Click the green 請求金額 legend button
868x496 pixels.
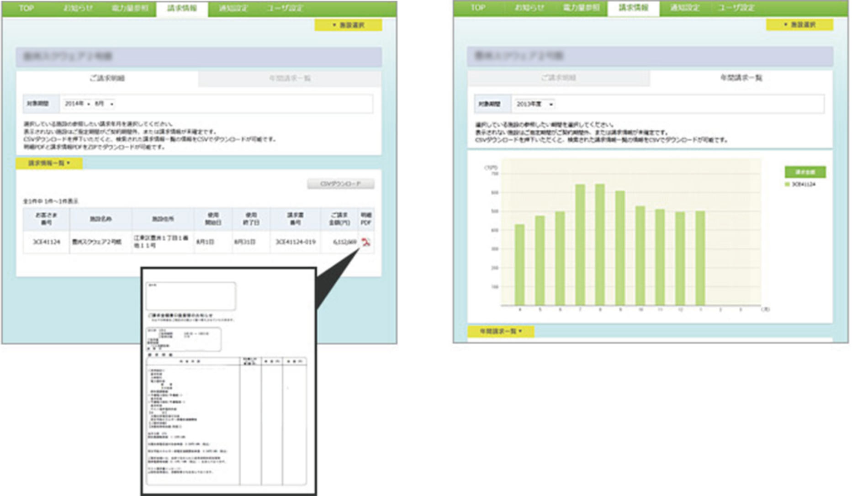click(805, 172)
